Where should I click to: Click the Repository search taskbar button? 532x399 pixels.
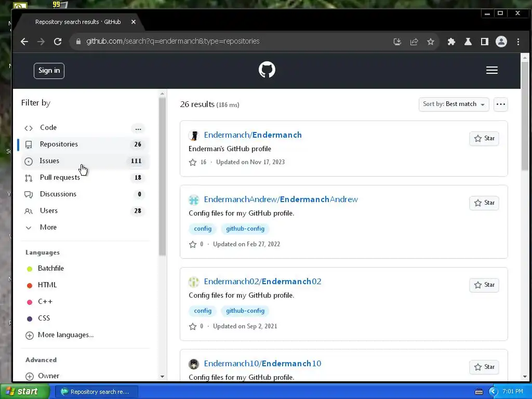tap(96, 392)
